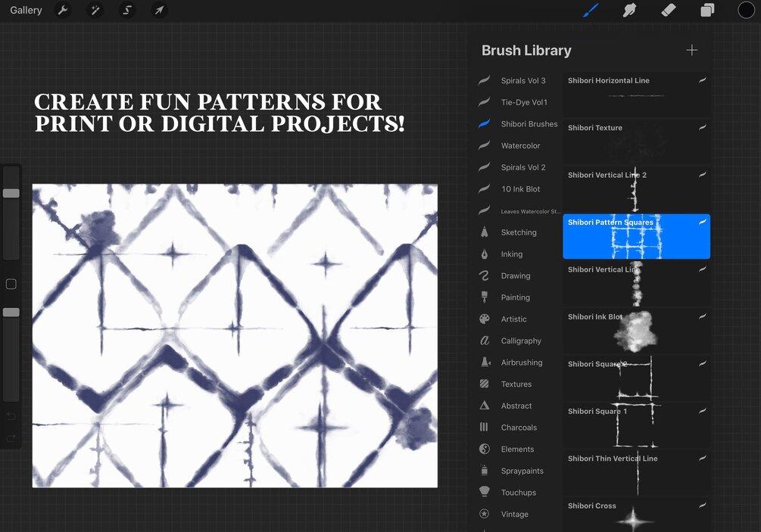
Task: Pick the Shibori Texture brush
Action: coord(636,142)
